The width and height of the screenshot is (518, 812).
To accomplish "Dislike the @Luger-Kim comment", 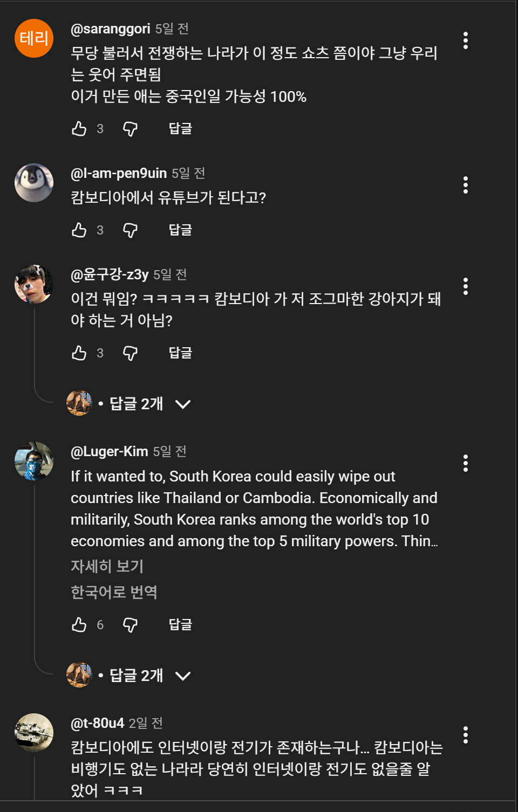I will pyautogui.click(x=130, y=625).
